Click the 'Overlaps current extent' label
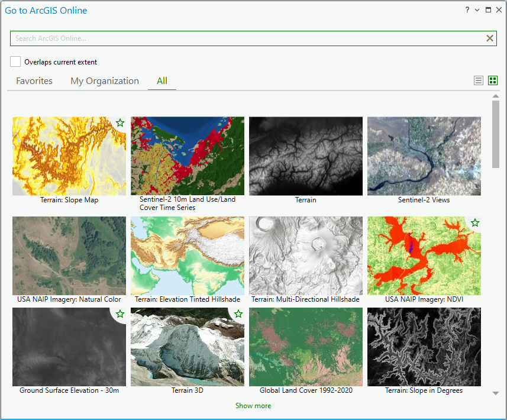This screenshot has width=507, height=420. (60, 62)
